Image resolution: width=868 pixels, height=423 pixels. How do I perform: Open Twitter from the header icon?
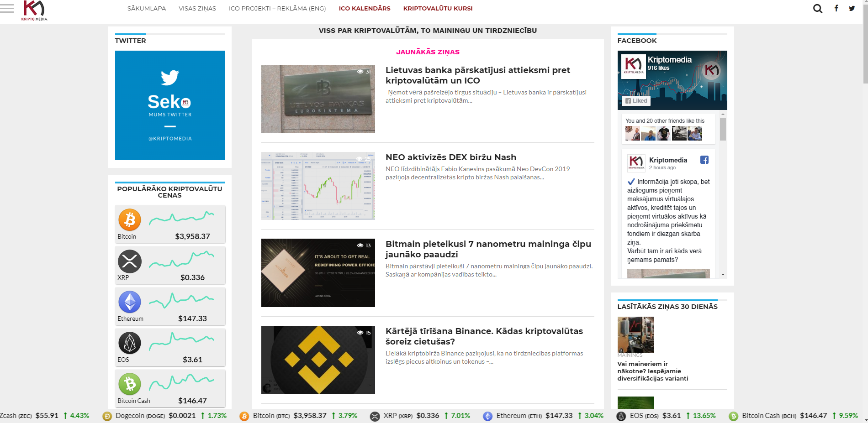(851, 8)
